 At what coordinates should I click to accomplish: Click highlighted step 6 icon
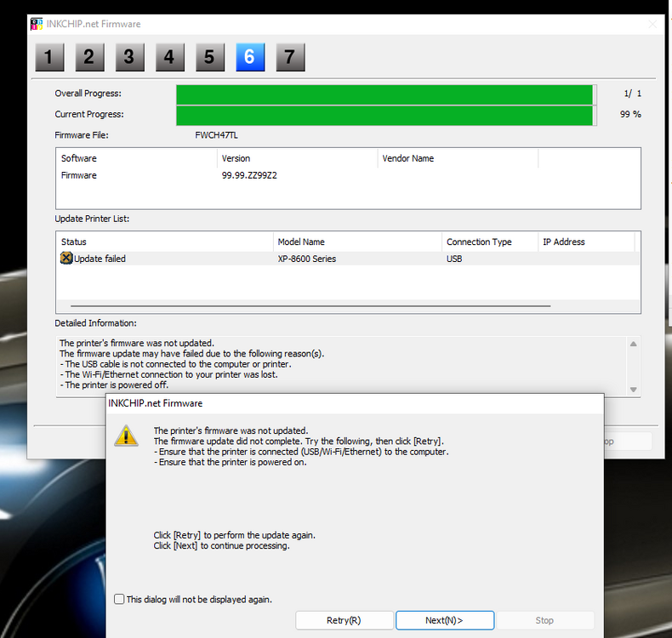[x=250, y=57]
